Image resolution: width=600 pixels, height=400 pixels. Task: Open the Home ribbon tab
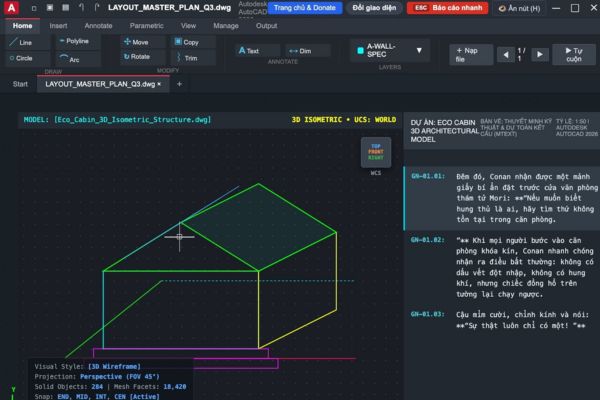click(22, 26)
